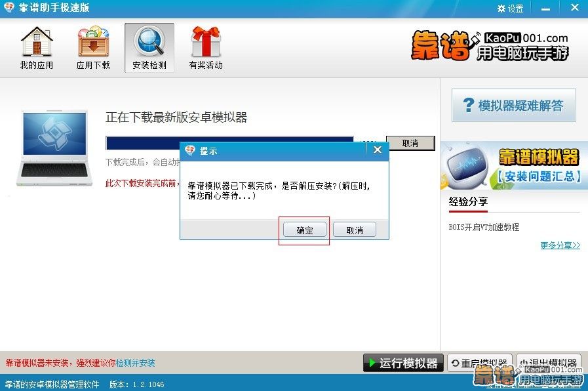Click the 重启模拟器 button
The image size is (588, 391).
480,363
